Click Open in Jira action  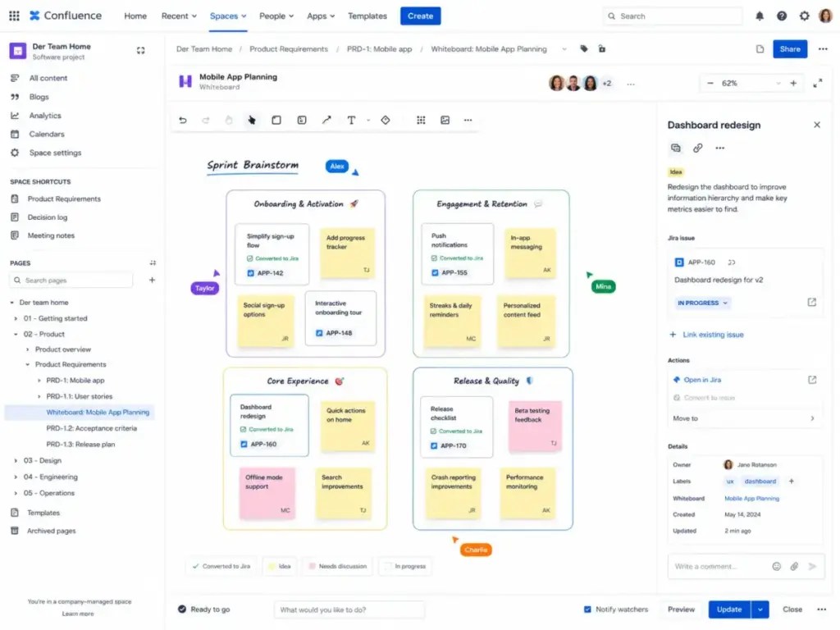coord(702,380)
